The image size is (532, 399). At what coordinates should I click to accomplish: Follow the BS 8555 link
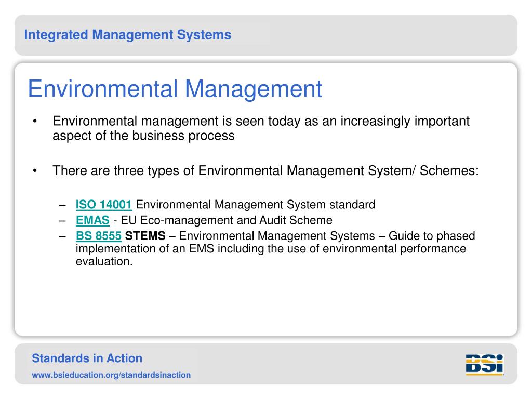(98, 236)
